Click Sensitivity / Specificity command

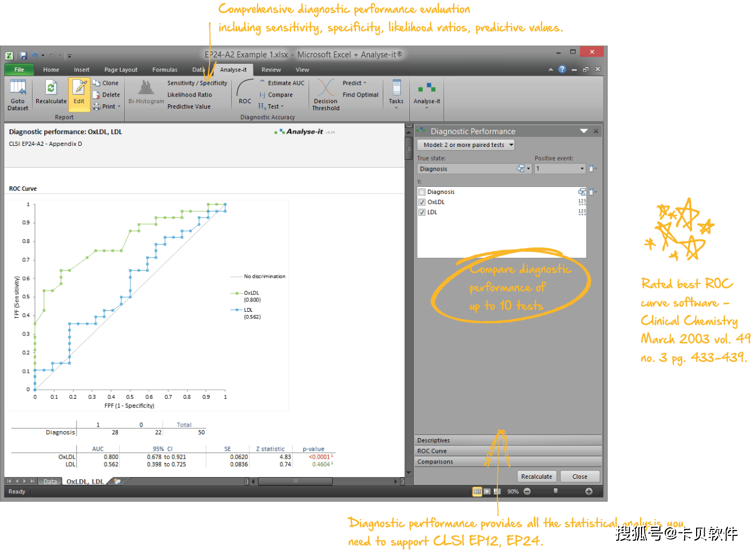point(197,83)
